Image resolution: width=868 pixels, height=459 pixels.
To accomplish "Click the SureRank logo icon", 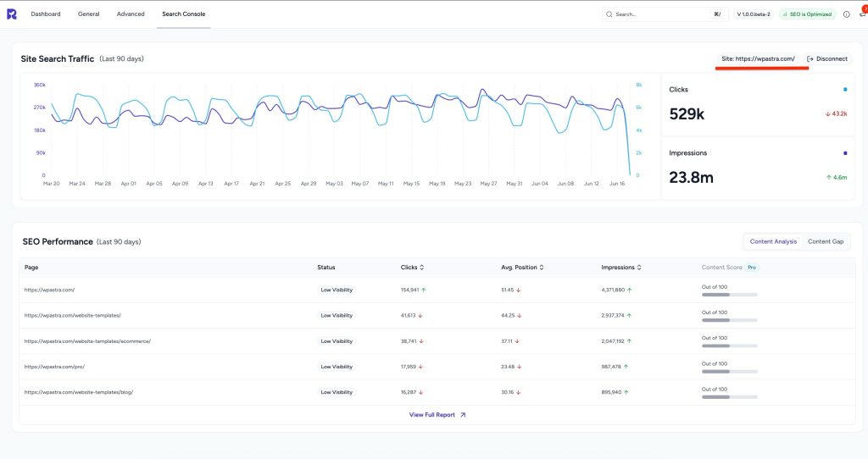I will 12,14.
